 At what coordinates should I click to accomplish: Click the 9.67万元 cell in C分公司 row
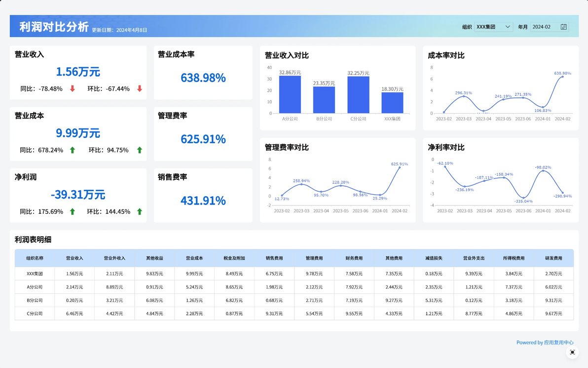(553, 314)
